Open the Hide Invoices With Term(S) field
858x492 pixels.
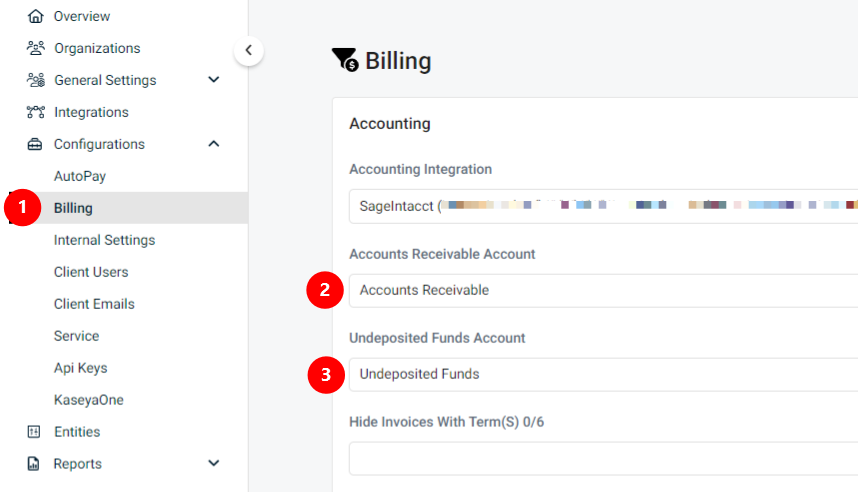pyautogui.click(x=604, y=459)
